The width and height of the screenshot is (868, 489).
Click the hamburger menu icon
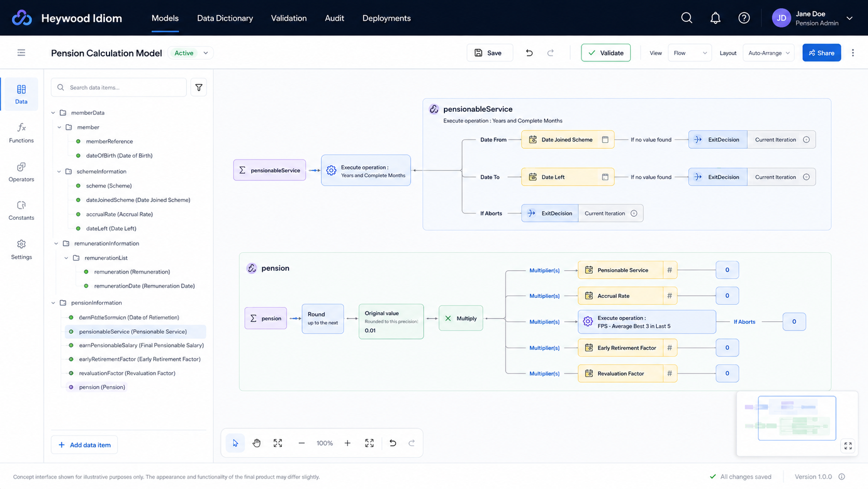(x=21, y=52)
